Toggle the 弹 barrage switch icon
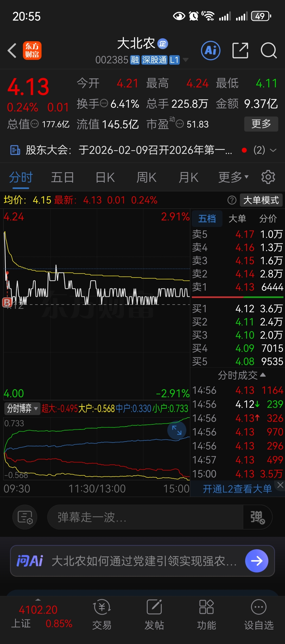The width and height of the screenshot is (285, 644). (258, 517)
